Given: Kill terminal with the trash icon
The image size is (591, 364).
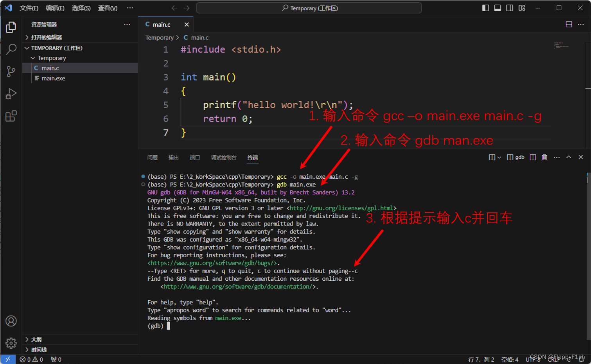Looking at the screenshot, I should [x=544, y=157].
